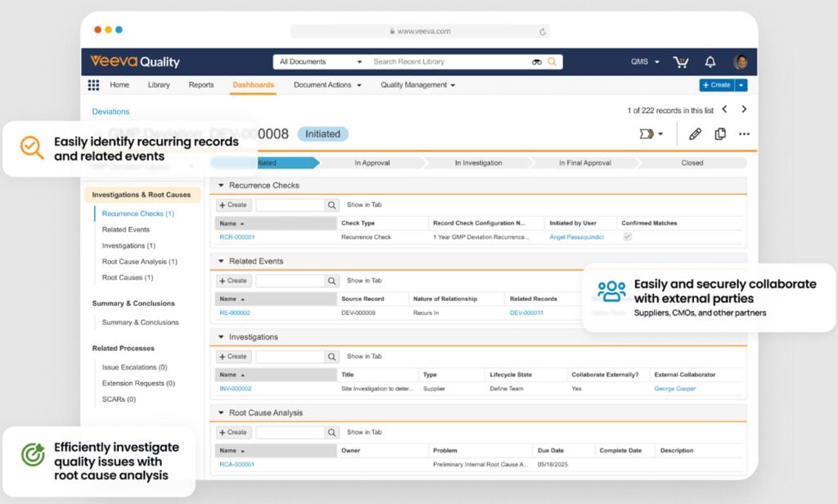Click the browser address bar
The height and width of the screenshot is (504, 838).
click(420, 32)
